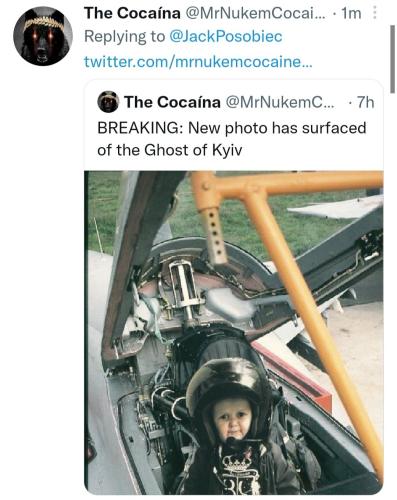Click 'of the Ghost of Kyiv' text line
Screen dimensions: 397x500
[x=169, y=150]
